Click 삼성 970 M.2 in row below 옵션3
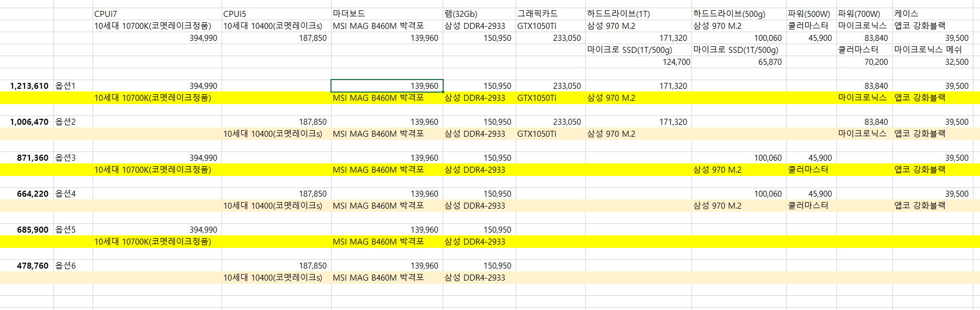This screenshot has height=310, width=980. click(x=739, y=169)
